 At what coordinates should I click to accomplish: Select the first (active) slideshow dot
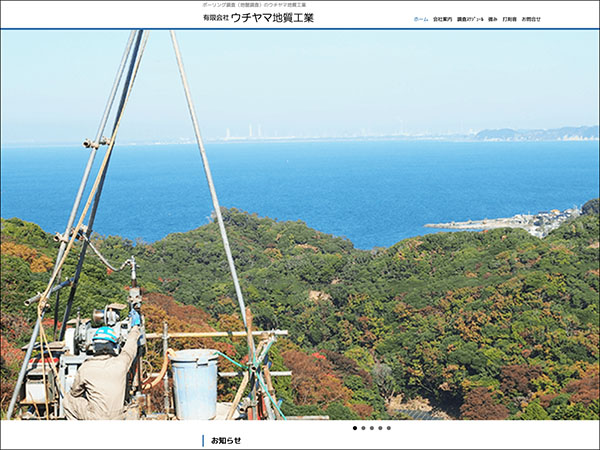coord(354,428)
